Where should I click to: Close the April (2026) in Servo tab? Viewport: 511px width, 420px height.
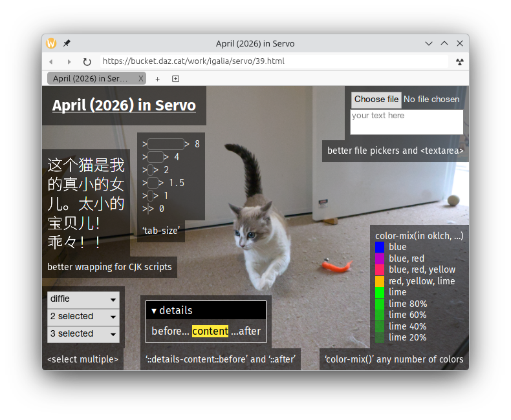click(x=141, y=78)
